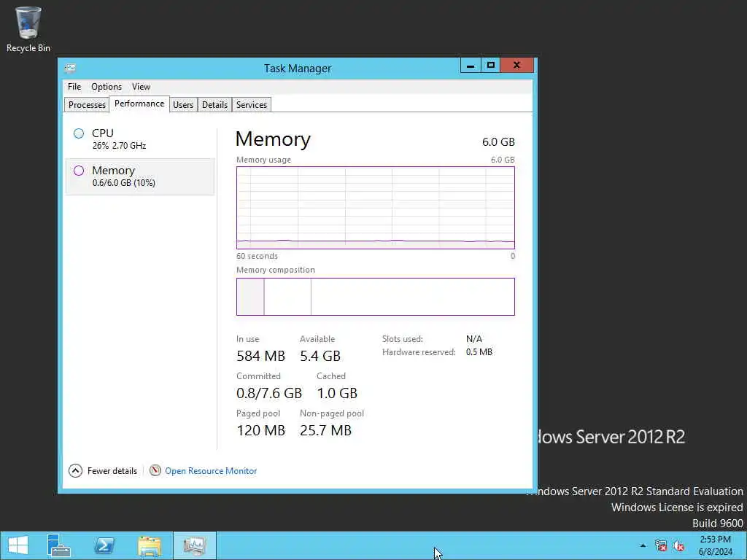Click the network status tray icon
This screenshot has width=747, height=560.
[661, 545]
